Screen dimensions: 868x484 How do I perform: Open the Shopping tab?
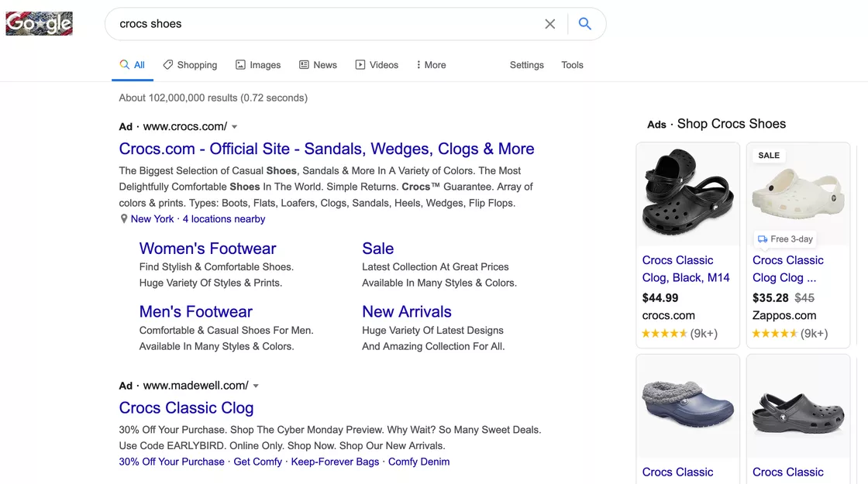[x=190, y=65]
